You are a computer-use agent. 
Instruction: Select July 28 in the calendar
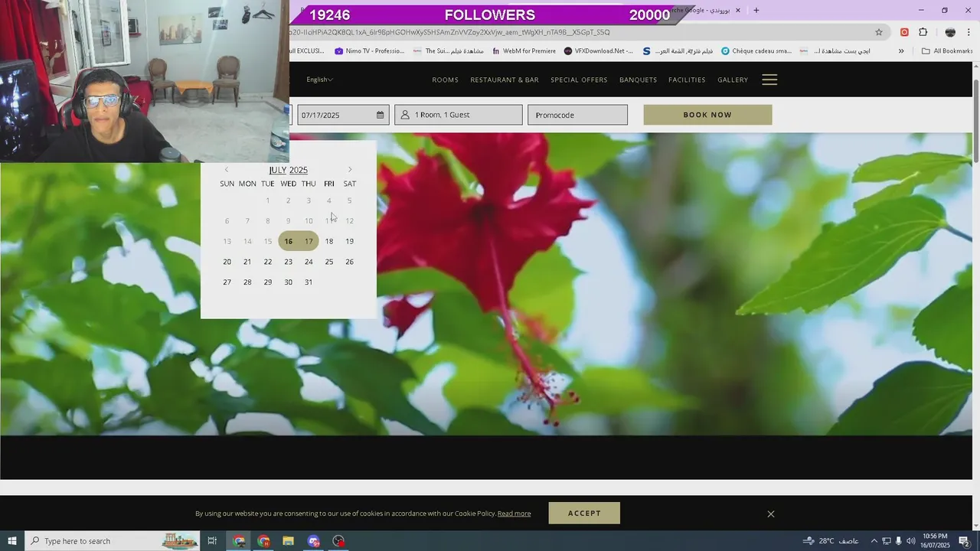pos(247,282)
